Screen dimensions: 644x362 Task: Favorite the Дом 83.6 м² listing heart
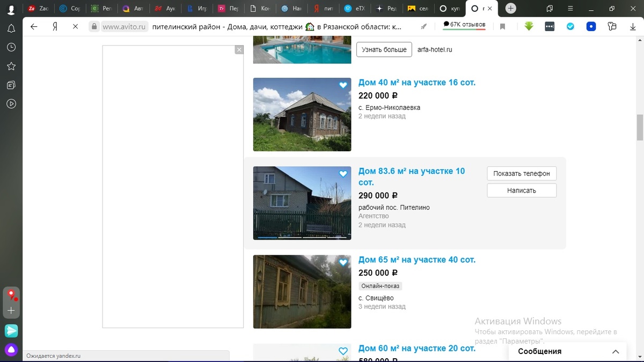pyautogui.click(x=343, y=174)
